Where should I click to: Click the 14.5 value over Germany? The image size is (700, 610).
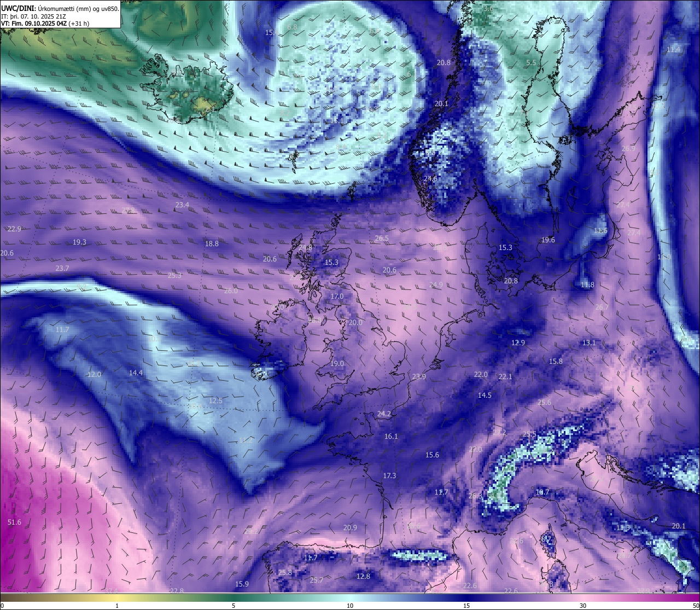[x=485, y=395]
